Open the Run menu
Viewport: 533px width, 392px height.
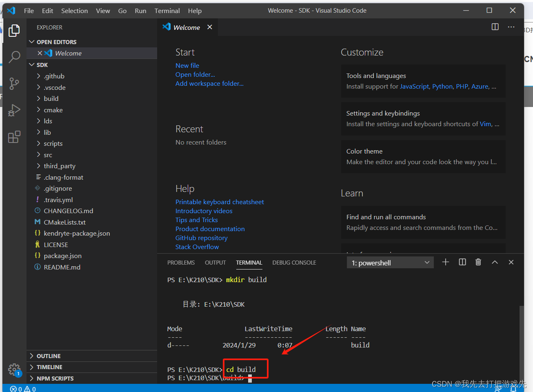[x=140, y=11]
